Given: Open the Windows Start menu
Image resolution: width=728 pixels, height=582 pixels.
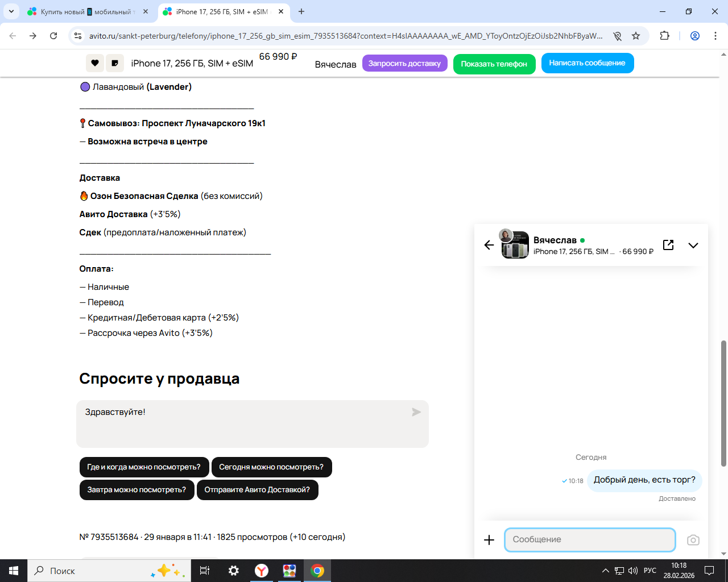Looking at the screenshot, I should (14, 571).
